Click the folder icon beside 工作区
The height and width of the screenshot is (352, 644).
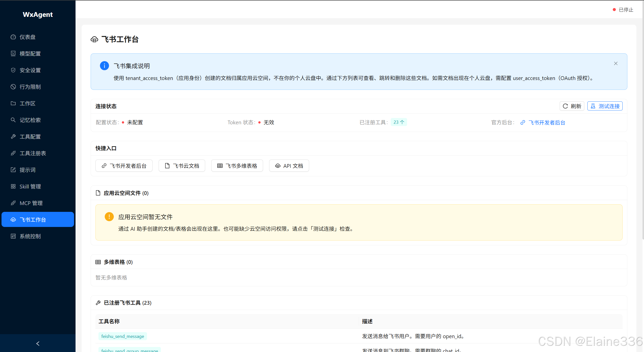[x=13, y=103]
